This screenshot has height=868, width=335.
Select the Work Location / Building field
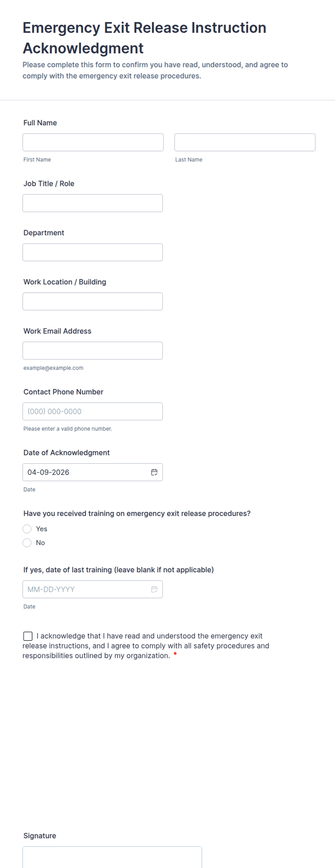coord(93,301)
